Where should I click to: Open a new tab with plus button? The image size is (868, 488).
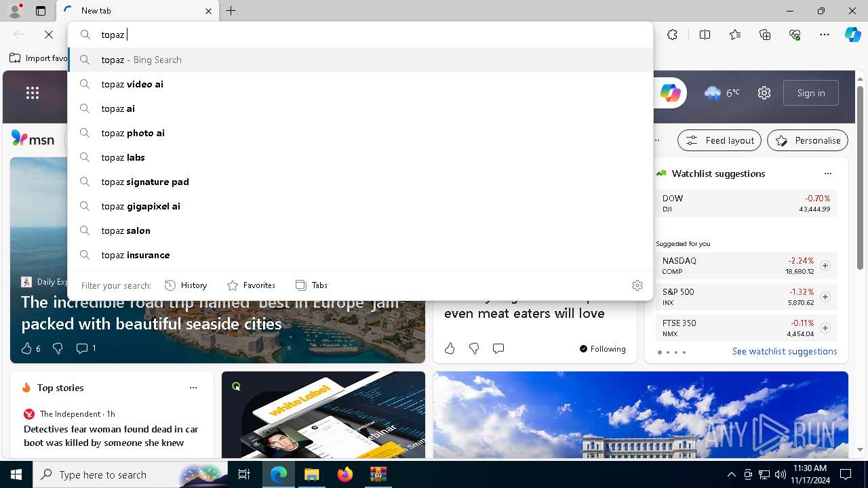[x=231, y=11]
